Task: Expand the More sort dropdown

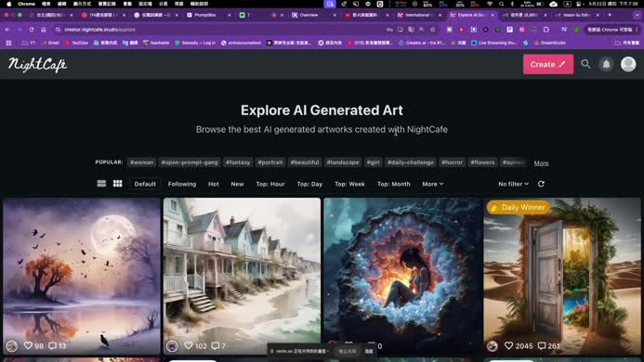Action: [x=433, y=184]
